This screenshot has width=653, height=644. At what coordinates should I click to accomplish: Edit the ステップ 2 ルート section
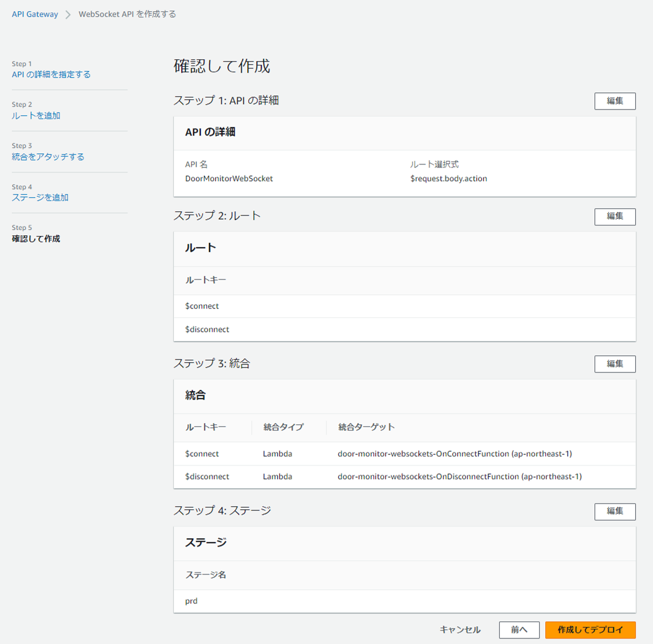point(614,216)
